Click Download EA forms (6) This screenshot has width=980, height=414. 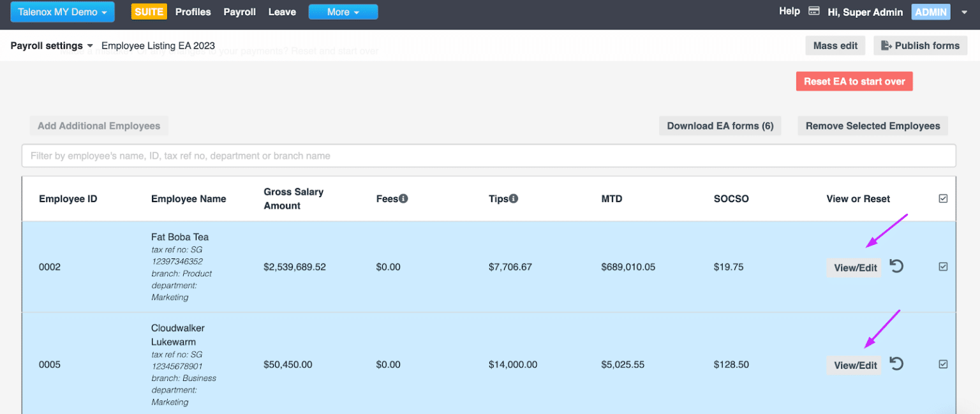coord(720,126)
